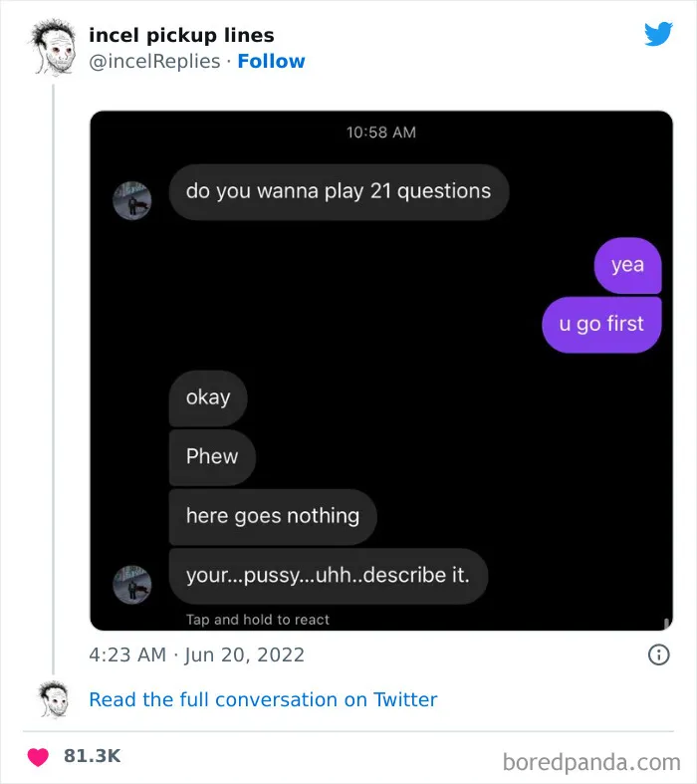Click the 'u go first' purple bubble
Viewport: 697px width, 784px height.
[601, 324]
